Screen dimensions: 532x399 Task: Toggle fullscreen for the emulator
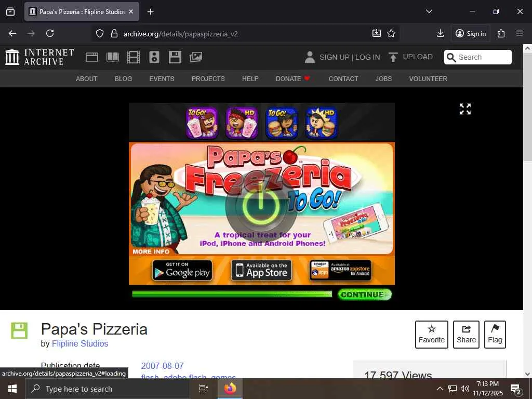(x=465, y=109)
